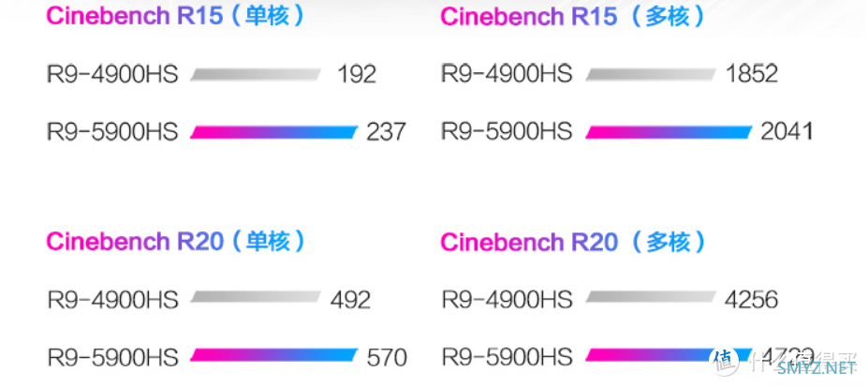Click the gray R15 single-core R9-4900HS bar

256,75
